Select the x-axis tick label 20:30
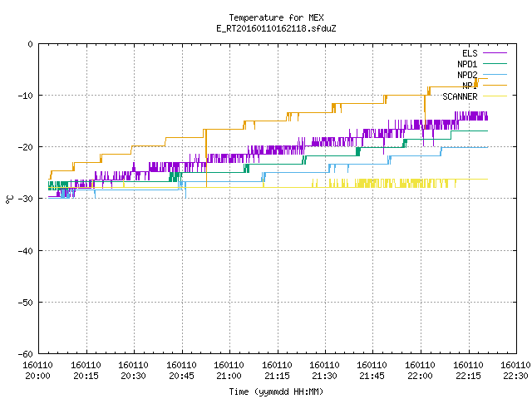This screenshot has width=532, height=399. pyautogui.click(x=133, y=376)
